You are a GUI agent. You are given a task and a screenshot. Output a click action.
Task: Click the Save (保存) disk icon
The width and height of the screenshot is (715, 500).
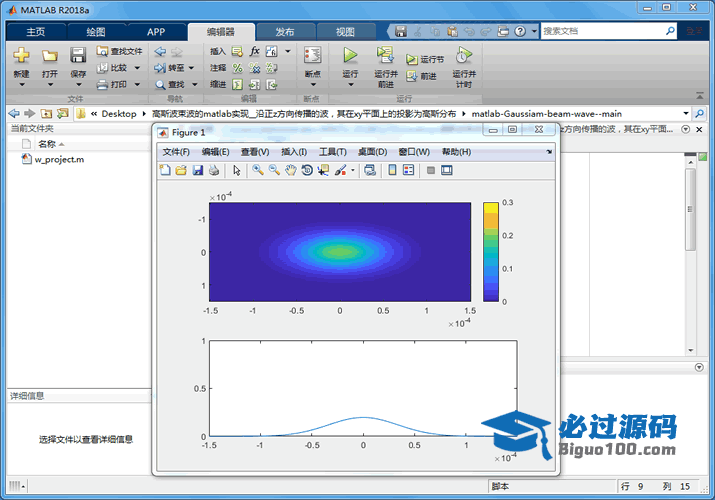[x=78, y=55]
